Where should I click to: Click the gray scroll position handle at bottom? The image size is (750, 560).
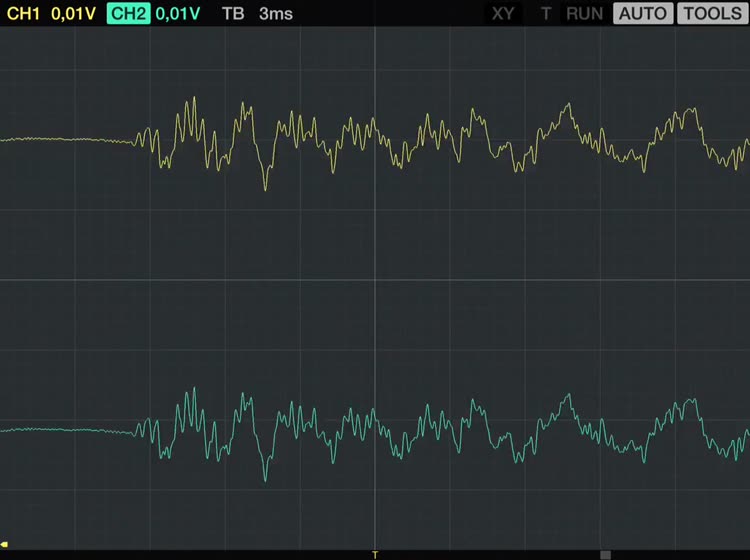coord(606,555)
